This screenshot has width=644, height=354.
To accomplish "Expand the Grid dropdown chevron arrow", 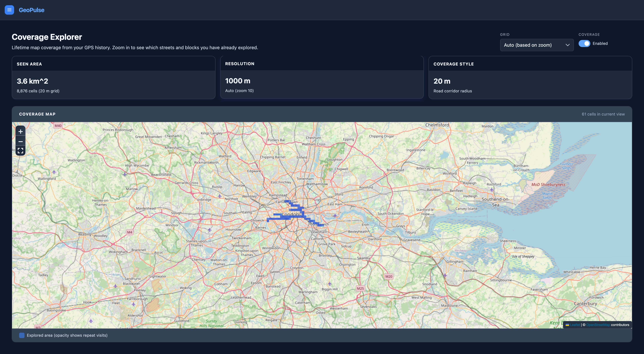I will tap(568, 45).
